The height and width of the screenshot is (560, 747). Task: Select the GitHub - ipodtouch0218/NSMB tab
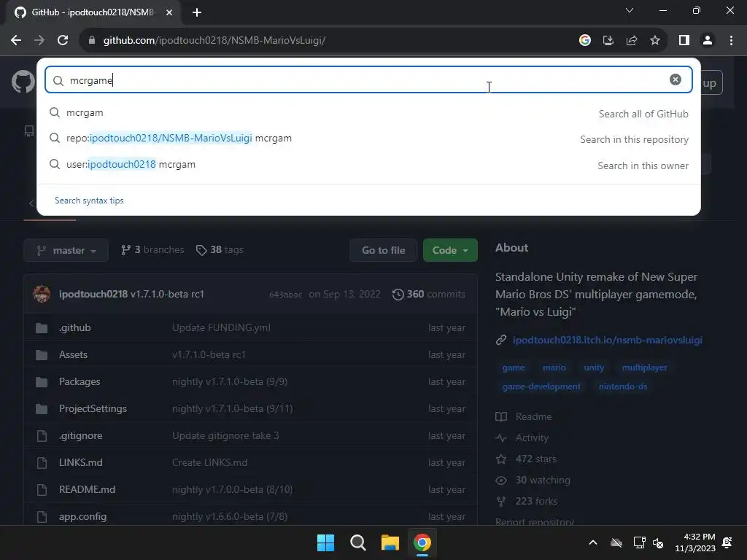pos(93,13)
